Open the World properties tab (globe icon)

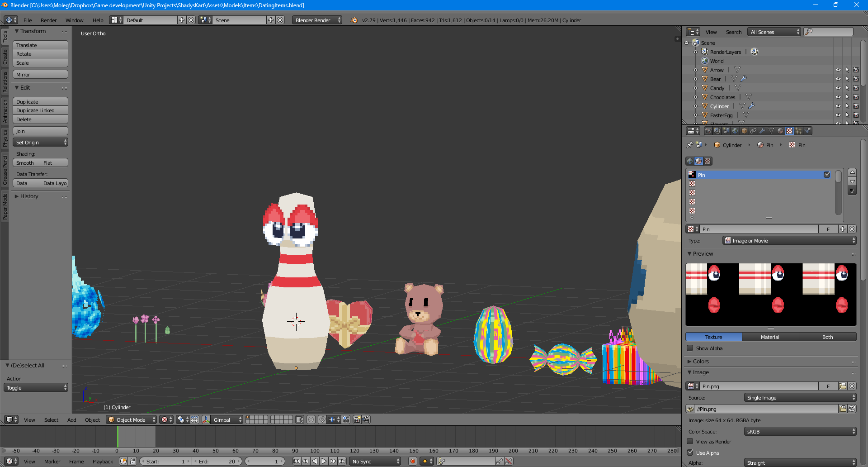735,131
